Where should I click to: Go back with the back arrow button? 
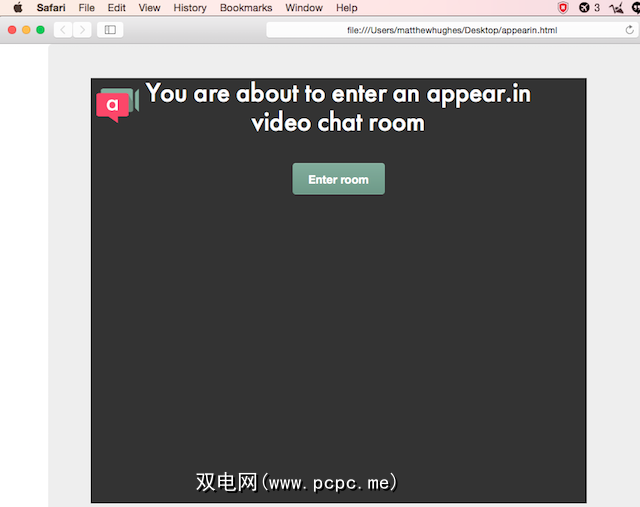pos(63,30)
